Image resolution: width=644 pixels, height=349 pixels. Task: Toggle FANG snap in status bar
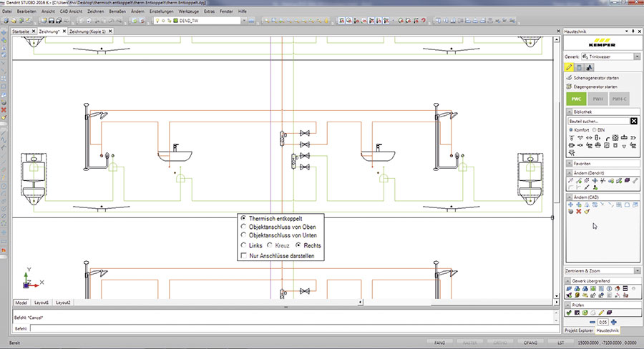tap(439, 343)
